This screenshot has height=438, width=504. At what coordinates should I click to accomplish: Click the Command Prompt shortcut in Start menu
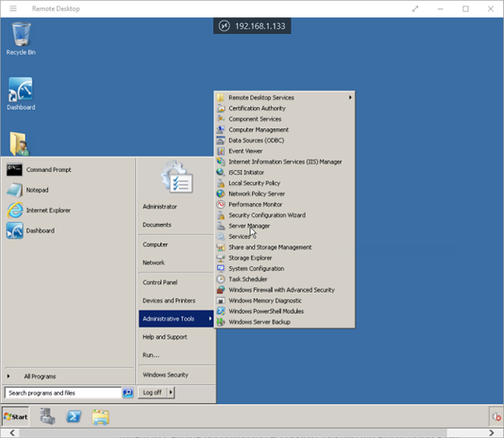tap(48, 170)
